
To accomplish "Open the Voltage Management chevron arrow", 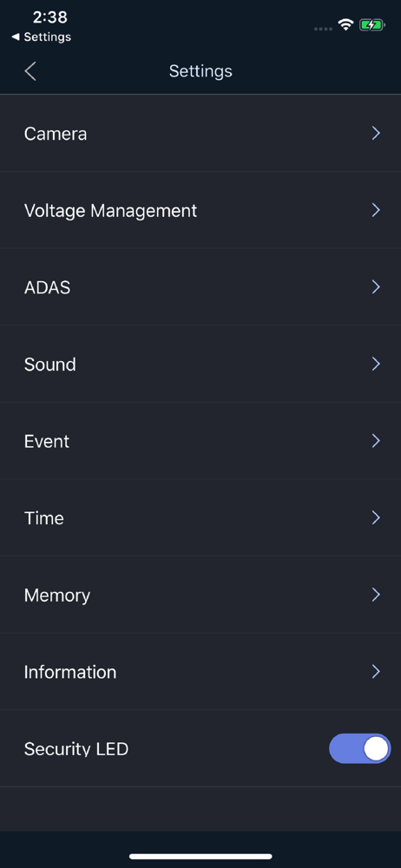I will coord(376,210).
